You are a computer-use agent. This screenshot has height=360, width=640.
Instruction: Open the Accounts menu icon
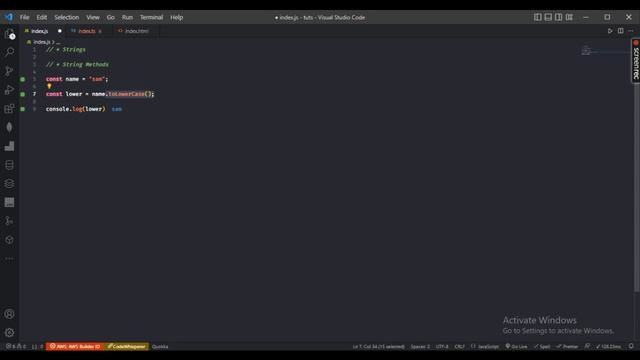(9, 314)
